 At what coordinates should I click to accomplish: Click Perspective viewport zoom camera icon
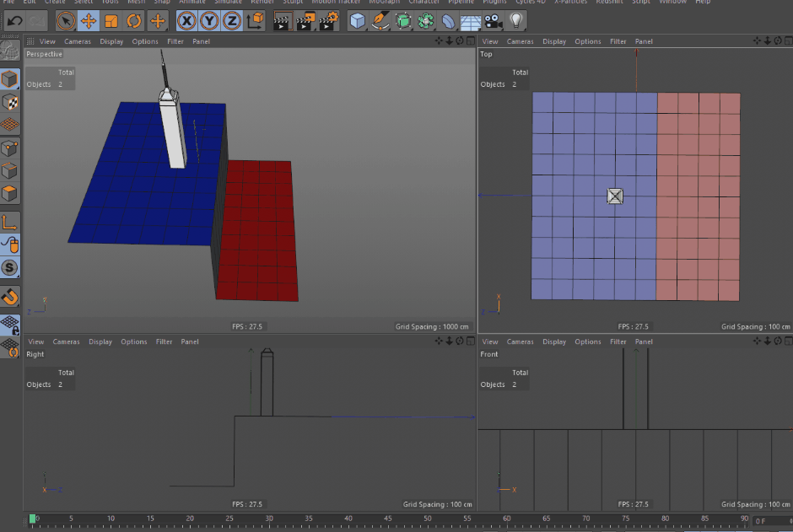tap(449, 41)
